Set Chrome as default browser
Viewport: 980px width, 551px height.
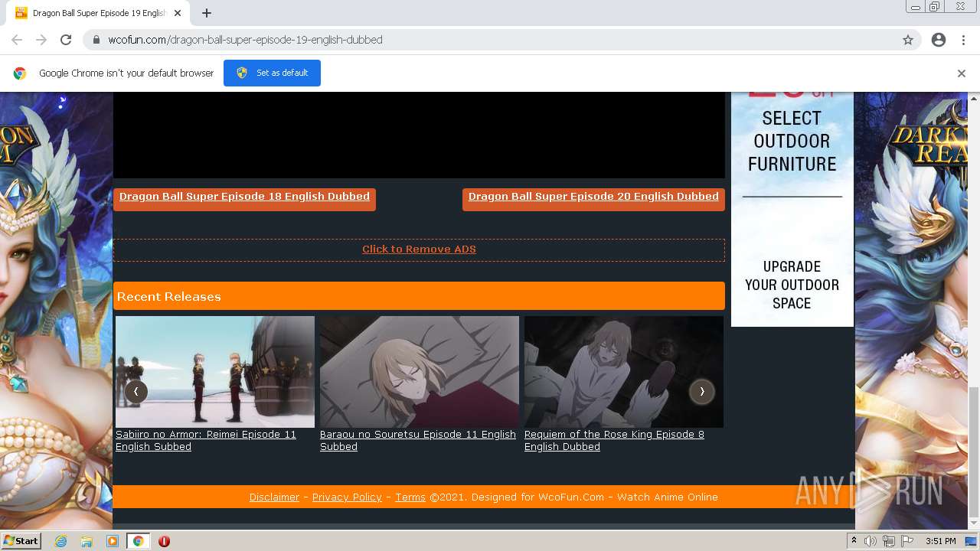272,73
